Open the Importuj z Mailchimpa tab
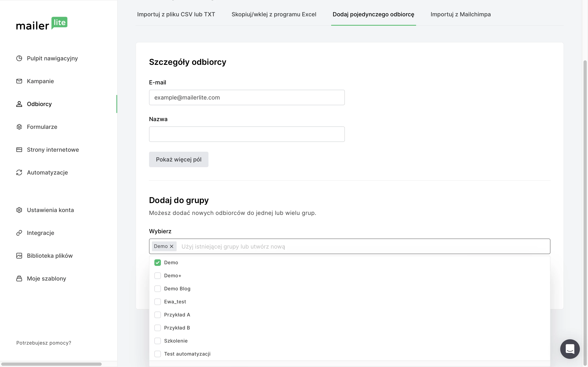Viewport: 588px width, 367px height. pyautogui.click(x=460, y=14)
